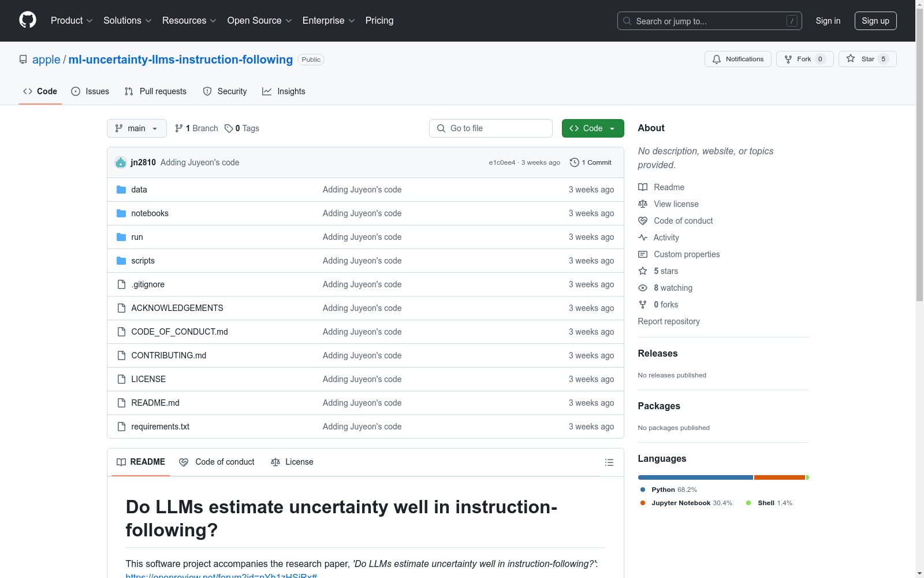Click the notebooks folder icon
924x578 pixels.
pos(121,213)
